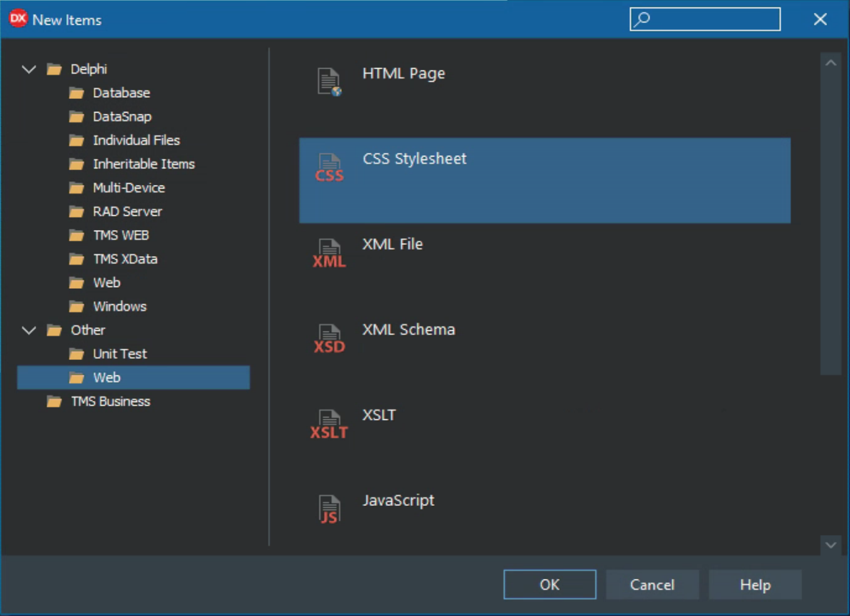Click the TMS WEB folder icon

[x=77, y=236]
